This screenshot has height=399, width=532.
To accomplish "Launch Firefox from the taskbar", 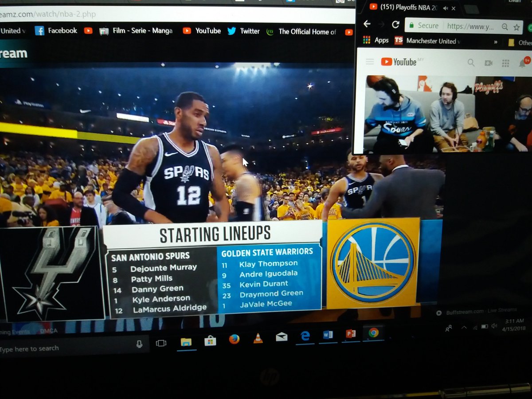I will coord(234,339).
